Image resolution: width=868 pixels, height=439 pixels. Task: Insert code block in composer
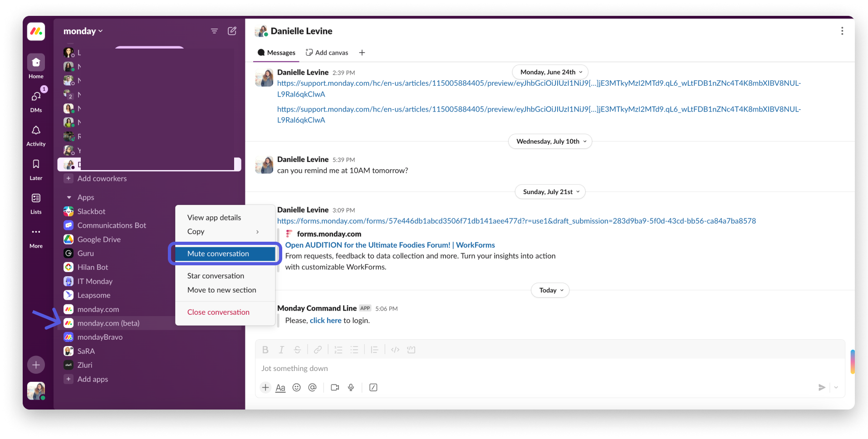point(411,350)
